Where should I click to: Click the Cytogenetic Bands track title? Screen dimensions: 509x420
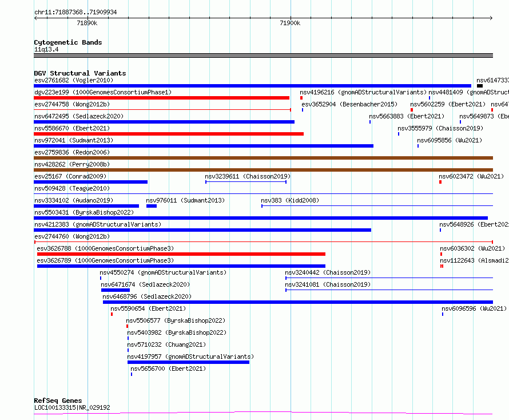pyautogui.click(x=68, y=42)
